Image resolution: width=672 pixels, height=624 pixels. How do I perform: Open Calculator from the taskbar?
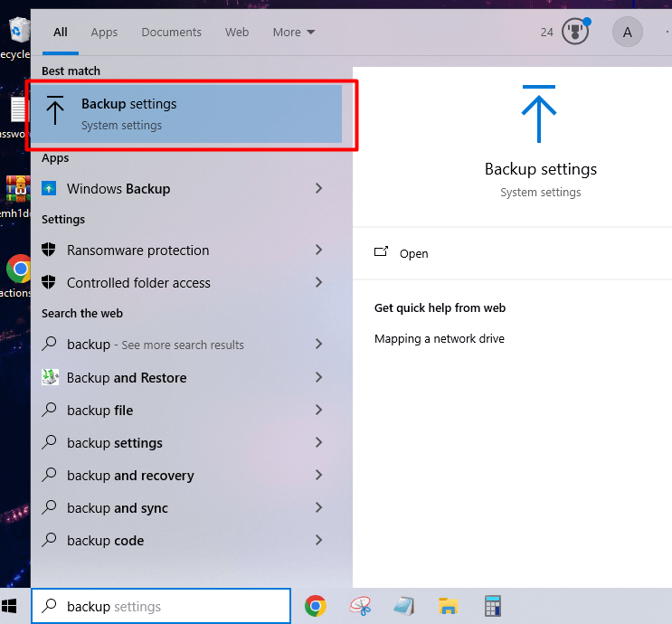492,606
